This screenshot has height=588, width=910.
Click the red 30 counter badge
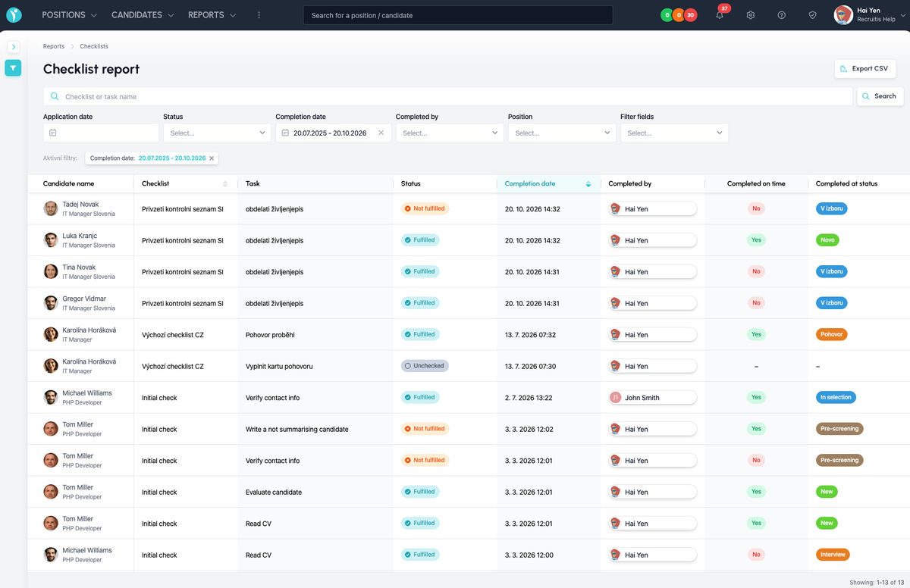click(x=690, y=15)
